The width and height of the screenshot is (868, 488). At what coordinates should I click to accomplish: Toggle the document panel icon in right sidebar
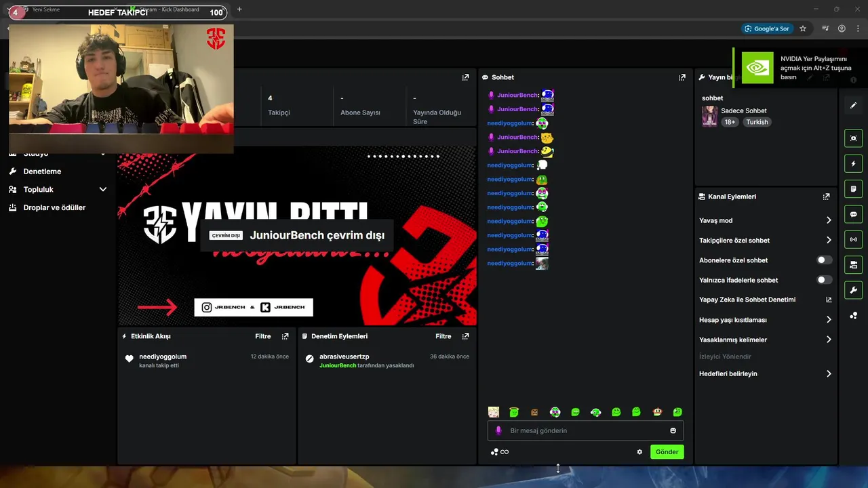coord(853,188)
